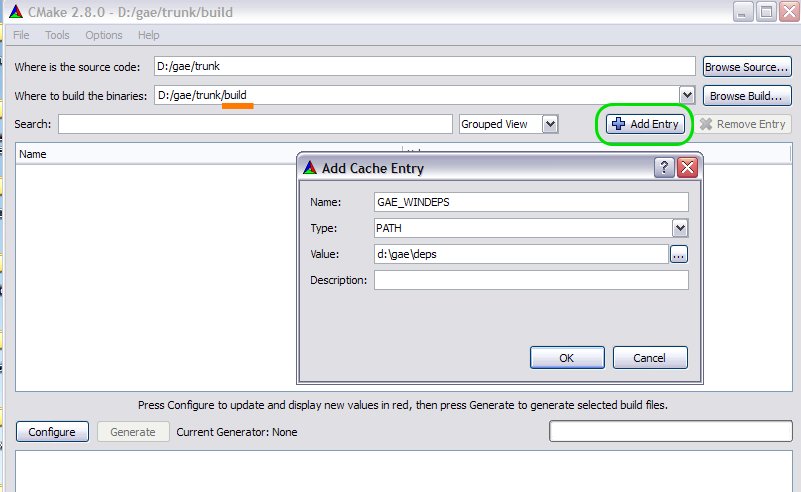The width and height of the screenshot is (801, 492).
Task: Click 'Where is the source code:' label
Action: coord(77,67)
